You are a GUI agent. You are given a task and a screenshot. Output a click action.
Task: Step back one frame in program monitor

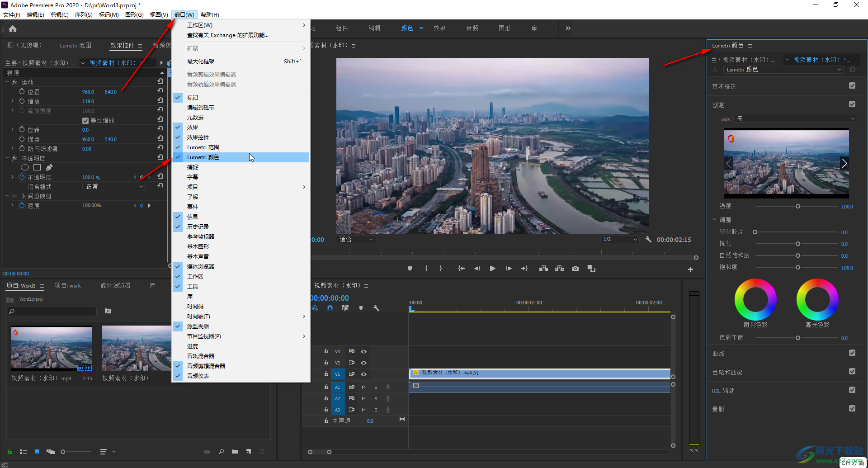click(477, 269)
